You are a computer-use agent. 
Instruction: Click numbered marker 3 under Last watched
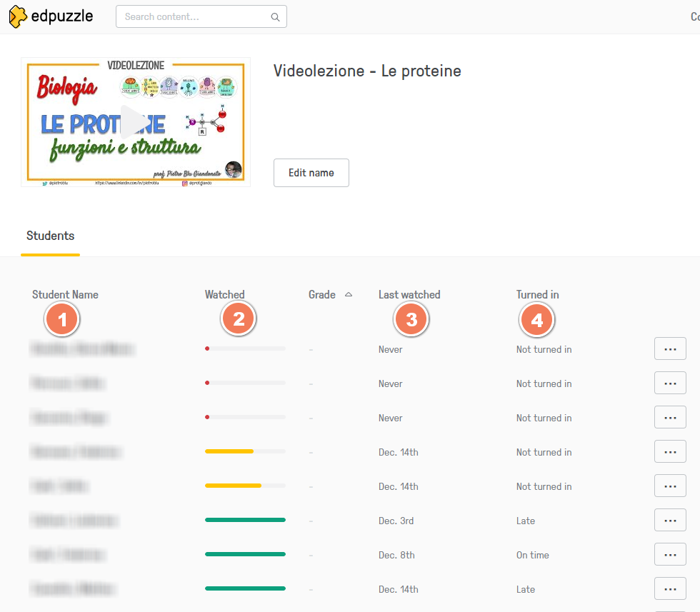pos(411,319)
